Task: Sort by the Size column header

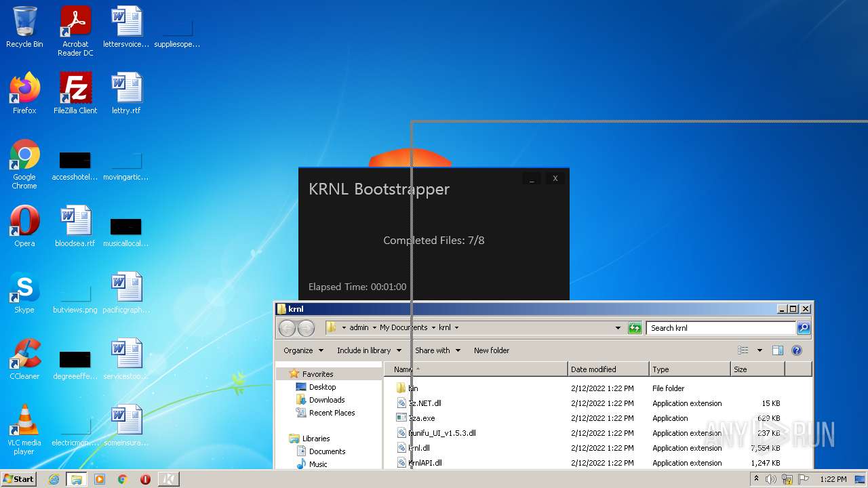Action: pyautogui.click(x=757, y=369)
